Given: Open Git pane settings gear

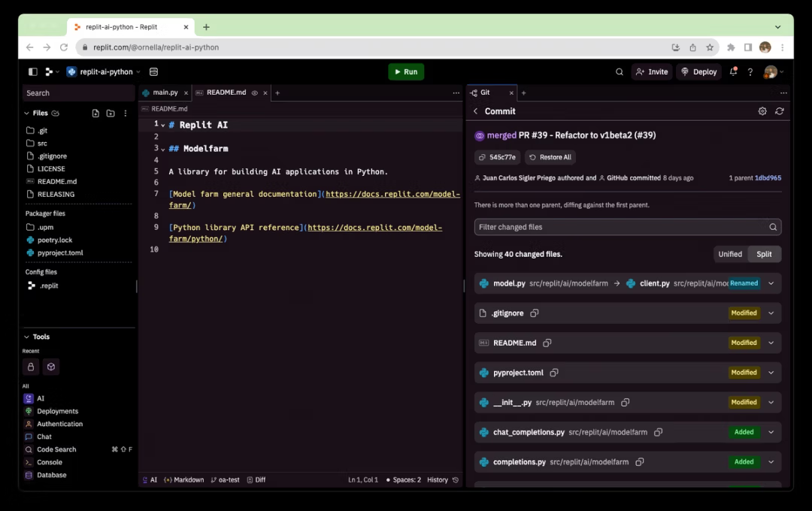Looking at the screenshot, I should tap(762, 110).
